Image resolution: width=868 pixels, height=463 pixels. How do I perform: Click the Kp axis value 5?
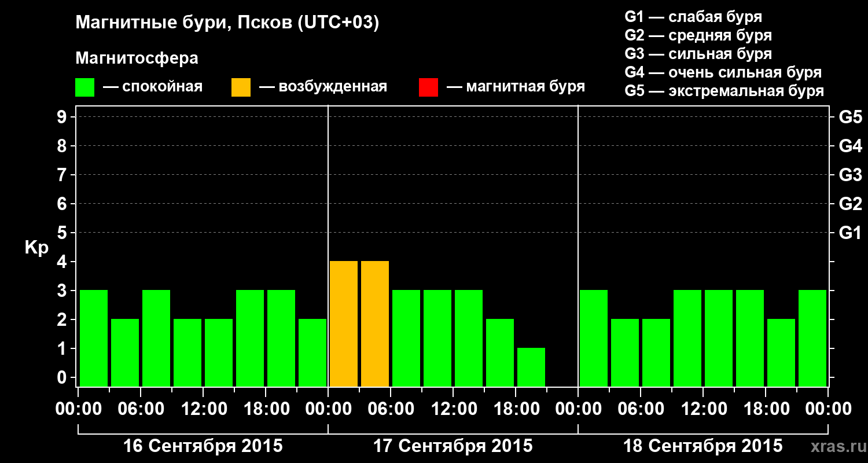[x=63, y=233]
